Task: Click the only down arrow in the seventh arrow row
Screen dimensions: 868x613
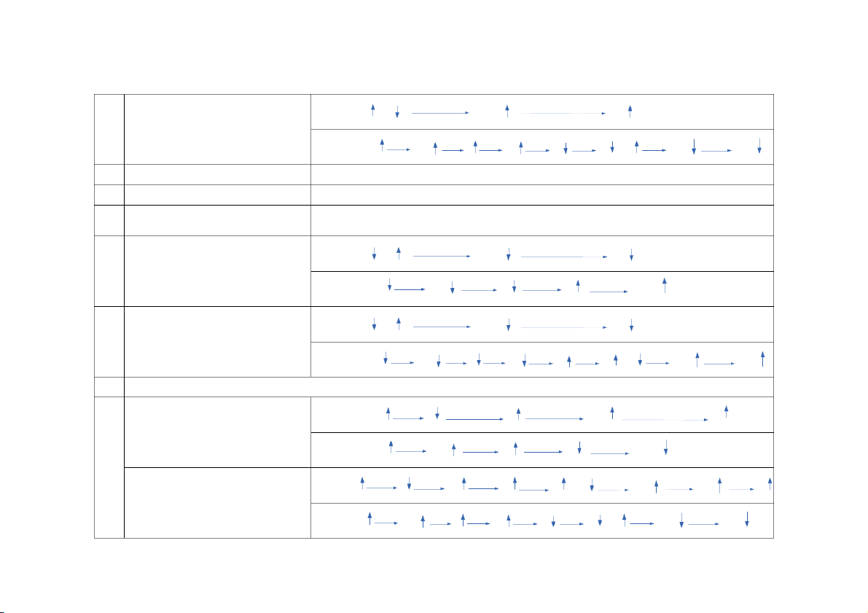Action: [437, 413]
